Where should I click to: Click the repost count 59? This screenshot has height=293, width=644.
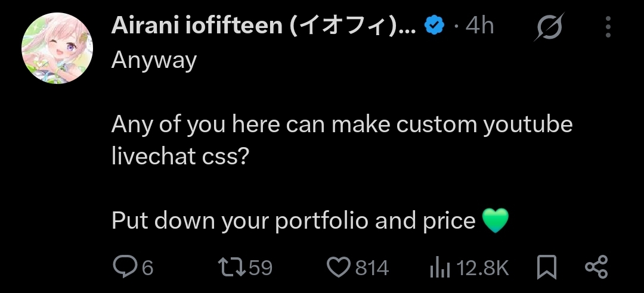pyautogui.click(x=260, y=268)
